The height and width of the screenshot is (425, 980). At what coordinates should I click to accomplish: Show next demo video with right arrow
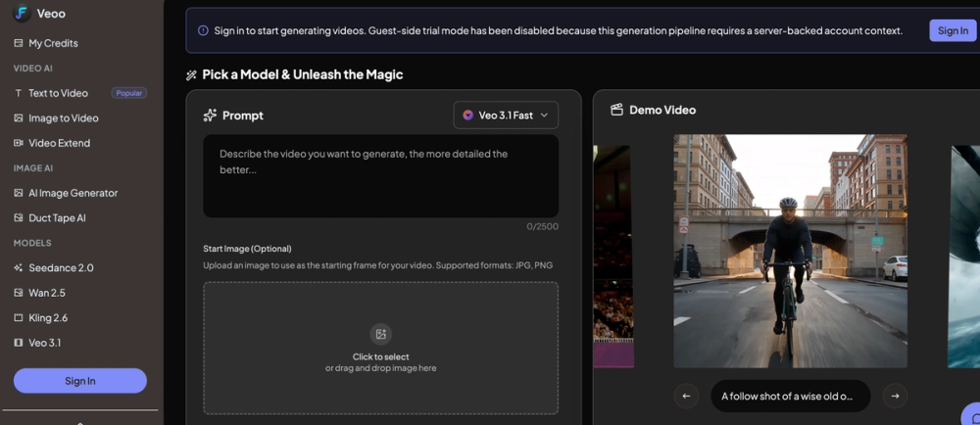coord(895,396)
